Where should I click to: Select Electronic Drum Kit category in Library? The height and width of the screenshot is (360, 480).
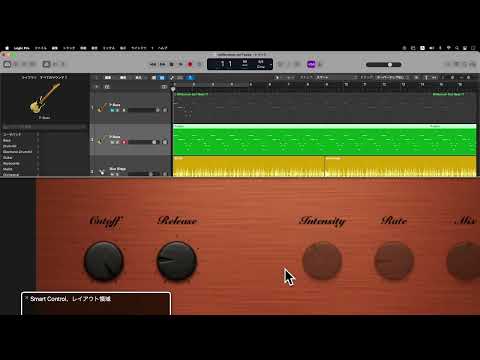[17, 152]
